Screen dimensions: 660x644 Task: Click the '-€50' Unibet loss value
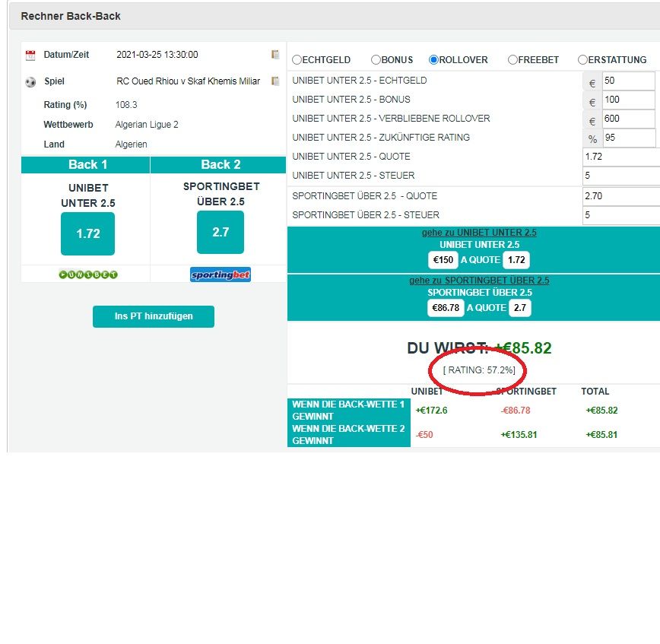click(424, 435)
